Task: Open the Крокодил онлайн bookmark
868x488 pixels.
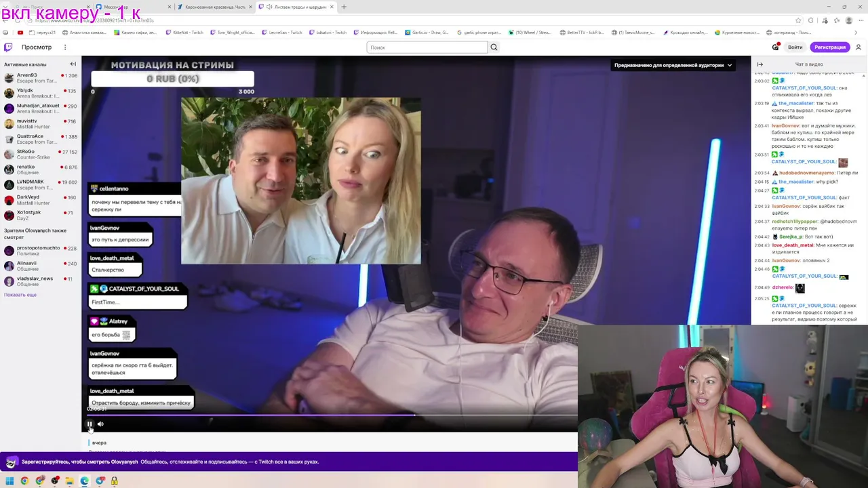Action: (x=686, y=32)
